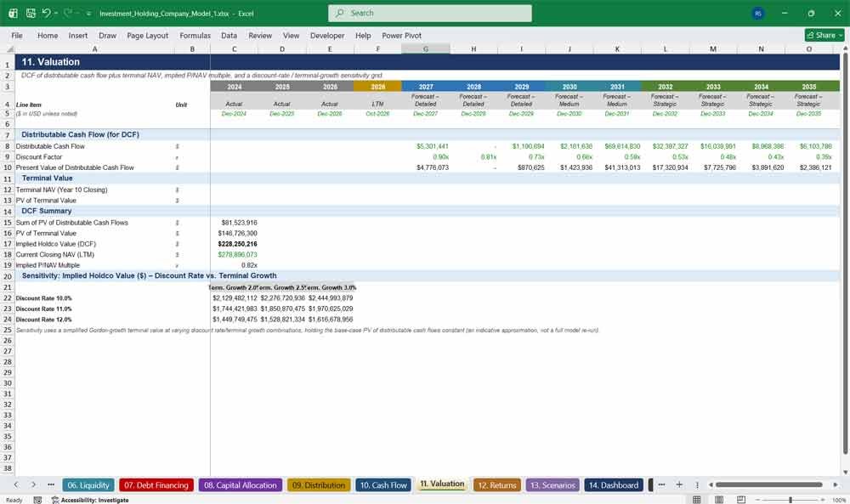Click the vertical scrollbar up arrow
The width and height of the screenshot is (850, 504).
click(845, 48)
